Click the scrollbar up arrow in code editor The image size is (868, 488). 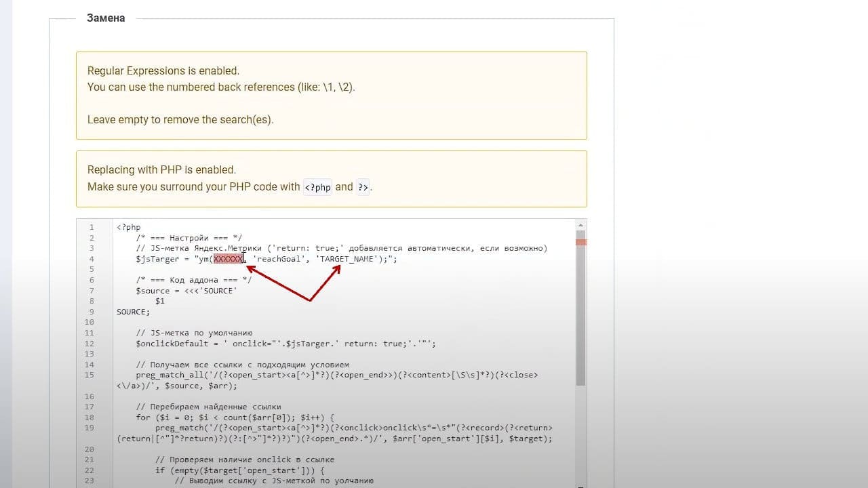point(580,224)
